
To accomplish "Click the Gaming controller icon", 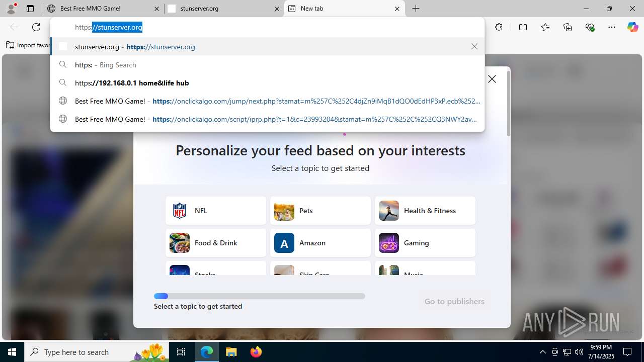I will (389, 243).
